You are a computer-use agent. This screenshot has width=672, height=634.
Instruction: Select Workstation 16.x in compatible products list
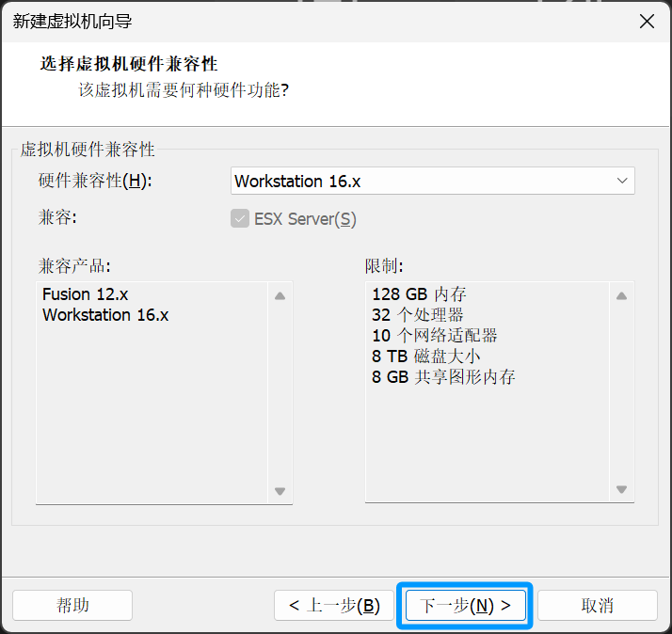(x=105, y=315)
